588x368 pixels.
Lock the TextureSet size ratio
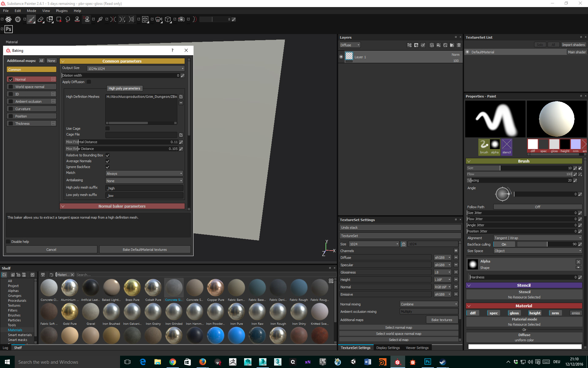(404, 244)
